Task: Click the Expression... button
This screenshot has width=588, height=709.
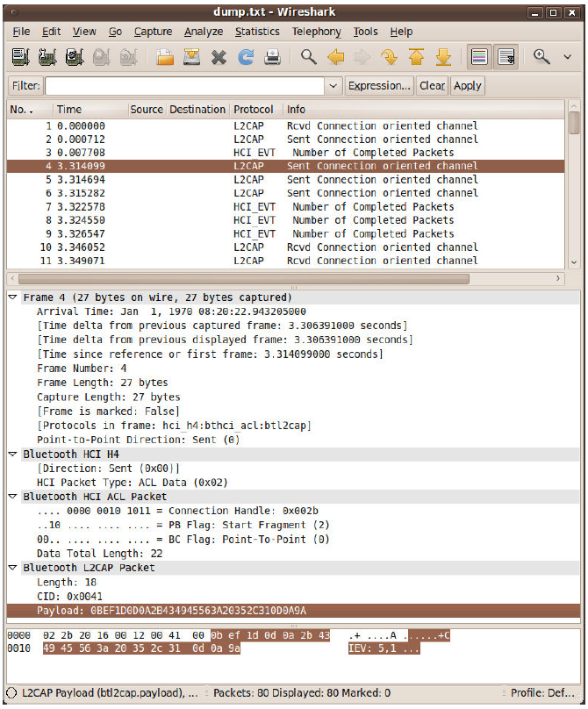Action: click(x=379, y=86)
